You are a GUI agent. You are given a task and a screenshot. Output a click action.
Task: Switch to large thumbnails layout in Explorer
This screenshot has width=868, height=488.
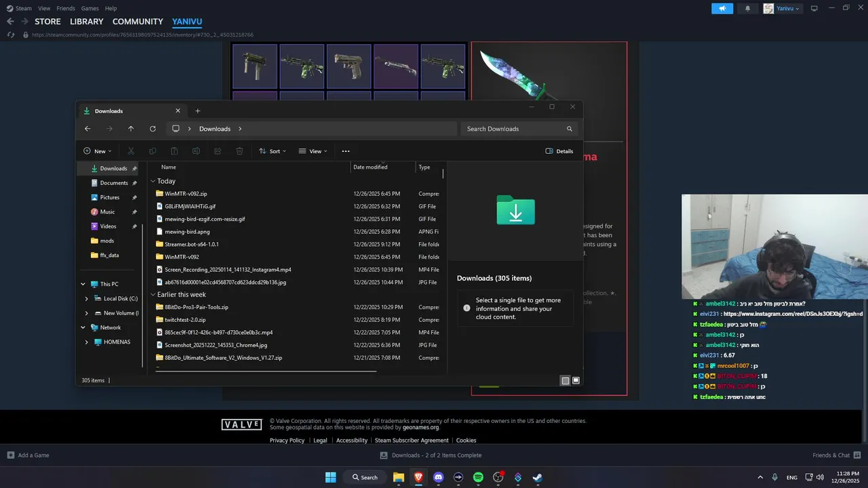pos(576,380)
